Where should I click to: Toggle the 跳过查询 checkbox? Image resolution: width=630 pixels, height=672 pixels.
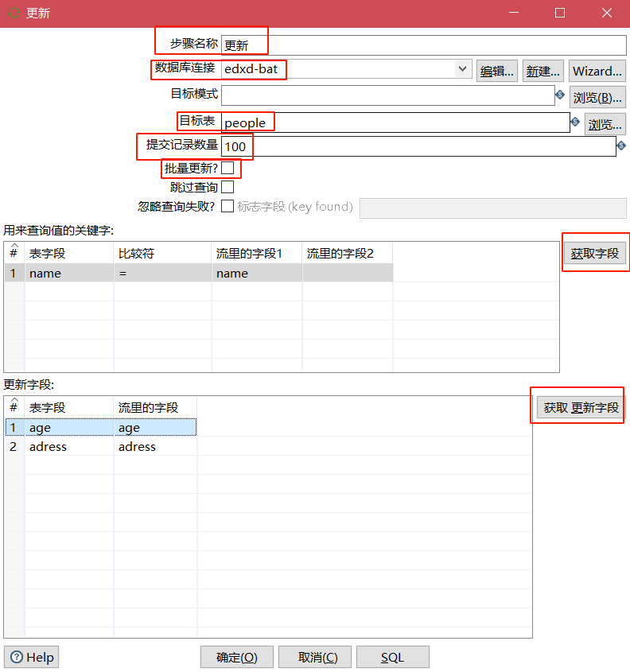point(227,188)
